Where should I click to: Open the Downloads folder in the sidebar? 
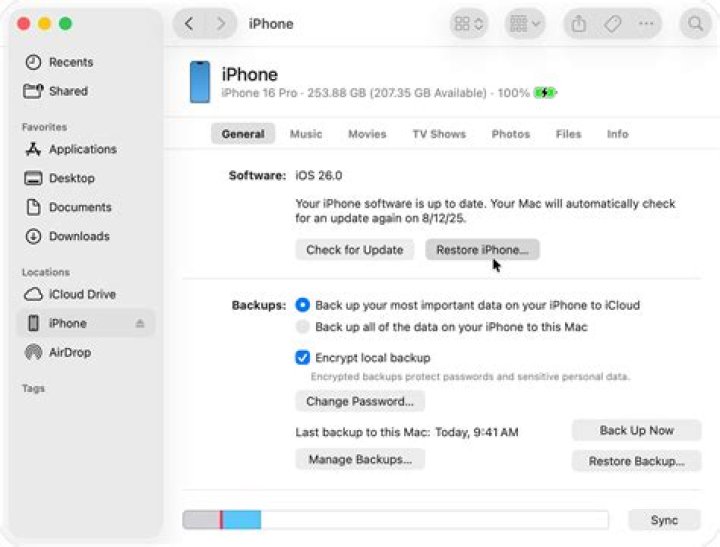(x=85, y=236)
